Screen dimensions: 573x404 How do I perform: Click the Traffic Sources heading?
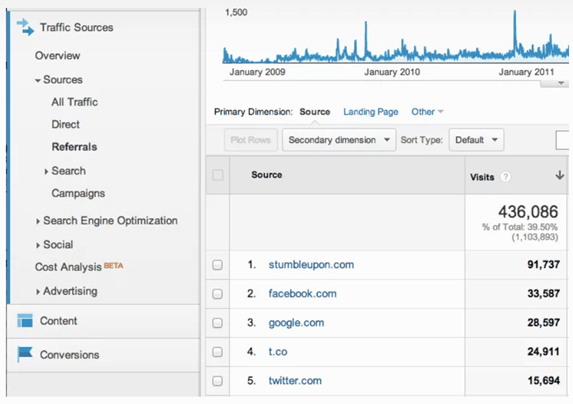click(76, 27)
